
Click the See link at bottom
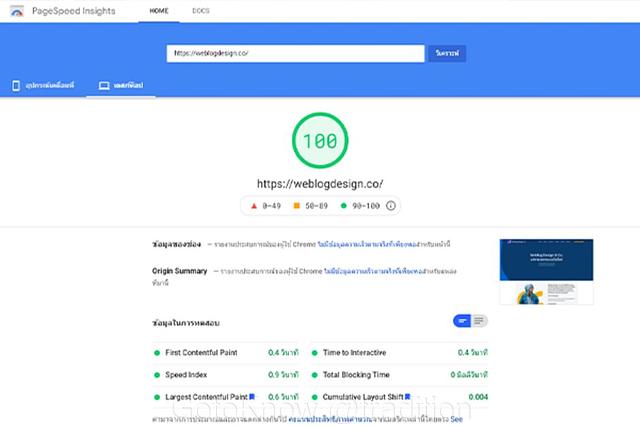pos(456,419)
